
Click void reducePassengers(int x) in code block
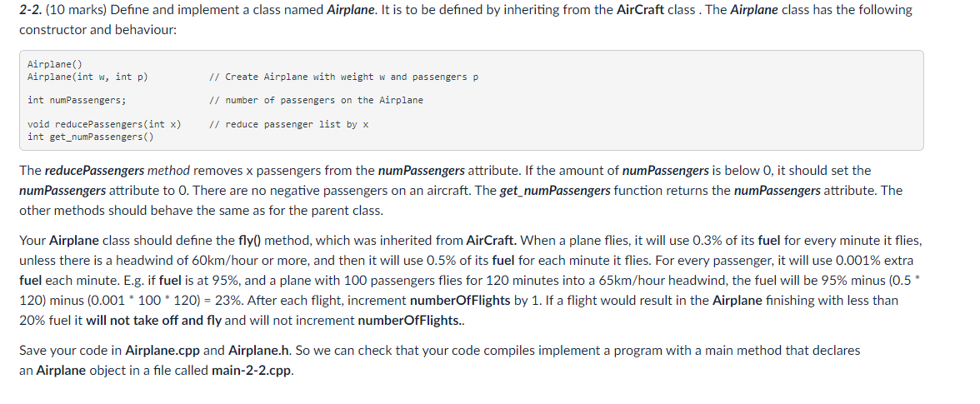(103, 124)
